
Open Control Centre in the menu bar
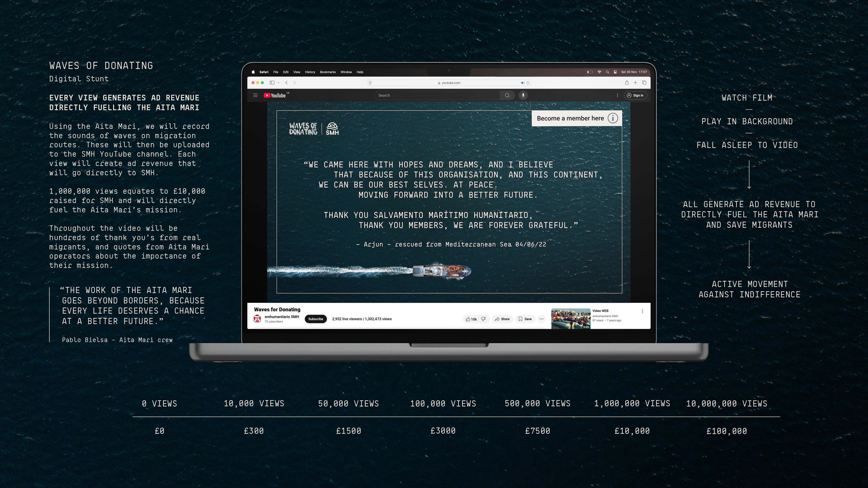pyautogui.click(x=615, y=72)
